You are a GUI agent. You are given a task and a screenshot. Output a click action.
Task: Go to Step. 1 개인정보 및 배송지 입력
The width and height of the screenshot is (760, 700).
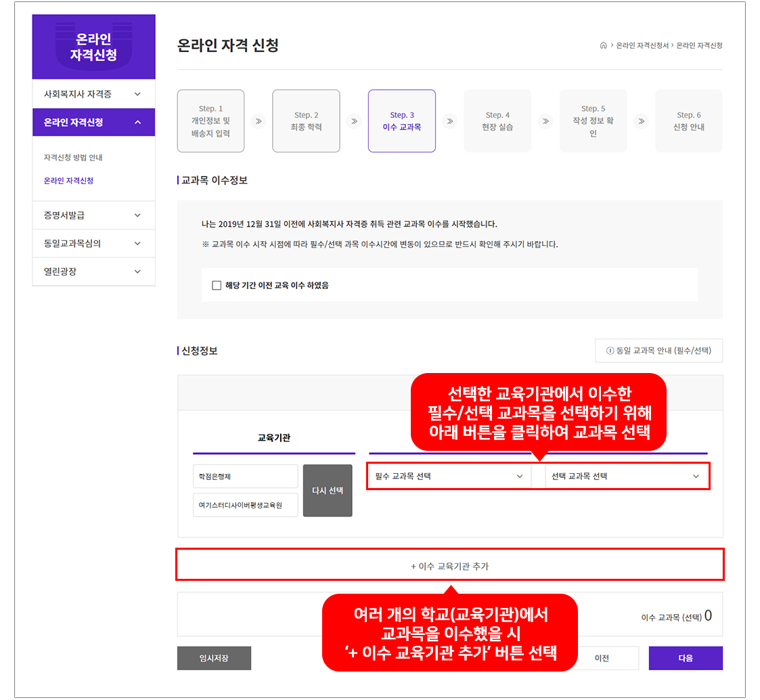point(210,121)
